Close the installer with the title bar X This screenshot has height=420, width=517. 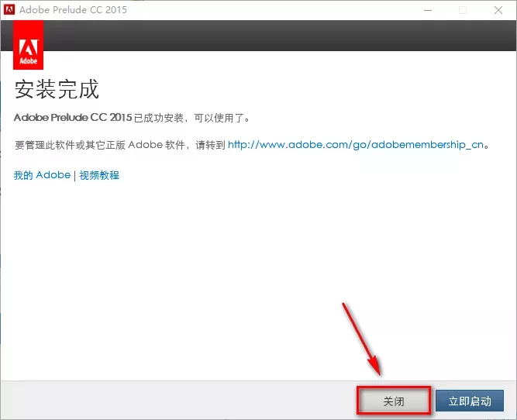coord(498,10)
